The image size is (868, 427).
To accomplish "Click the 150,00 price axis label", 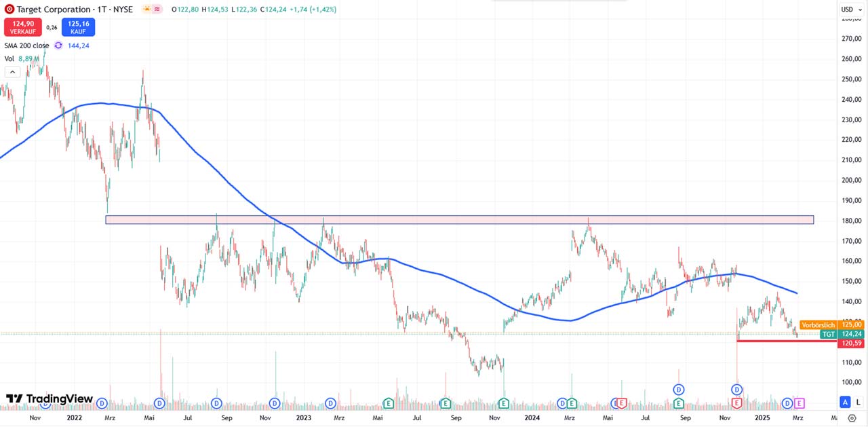I will pyautogui.click(x=852, y=281).
